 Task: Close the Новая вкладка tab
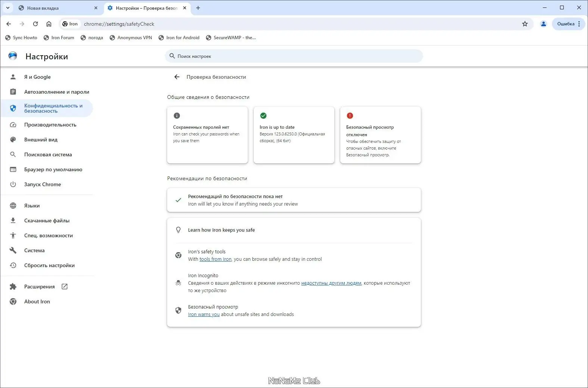tap(96, 8)
